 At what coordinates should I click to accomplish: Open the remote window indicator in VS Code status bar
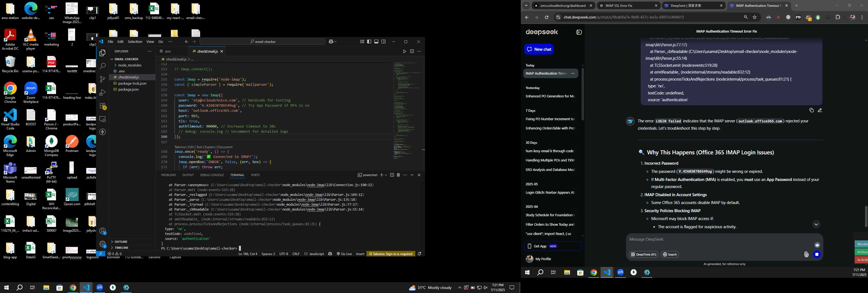click(100, 254)
